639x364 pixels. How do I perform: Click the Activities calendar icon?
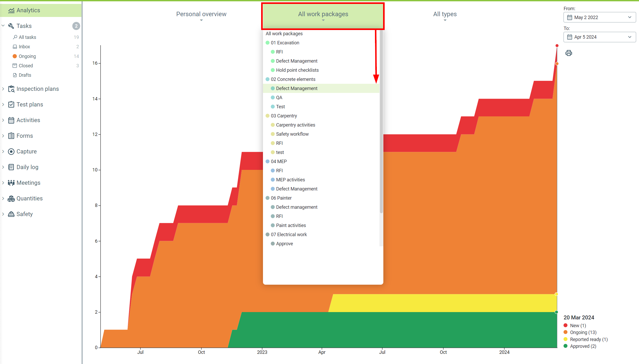click(11, 120)
